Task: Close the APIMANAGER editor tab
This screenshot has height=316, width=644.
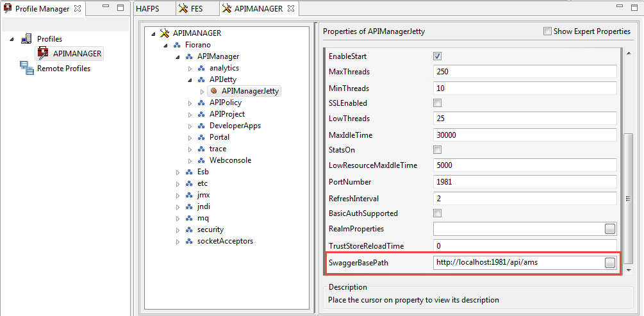Action: click(290, 8)
